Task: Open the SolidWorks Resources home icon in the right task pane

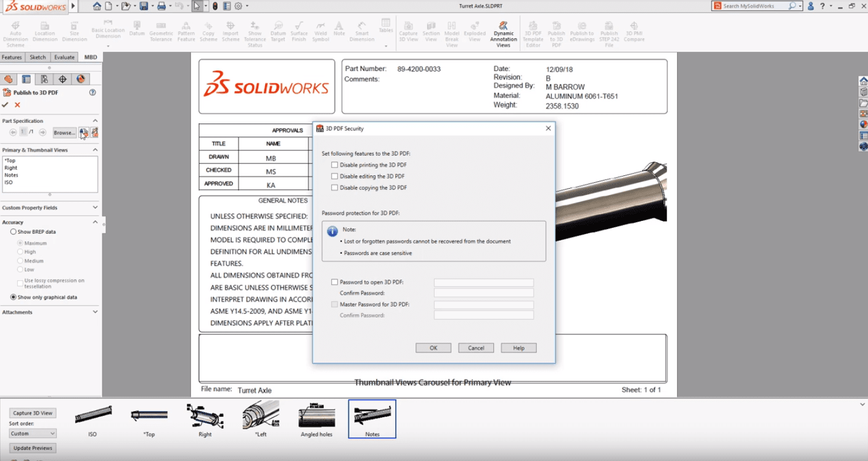Action: [863, 81]
